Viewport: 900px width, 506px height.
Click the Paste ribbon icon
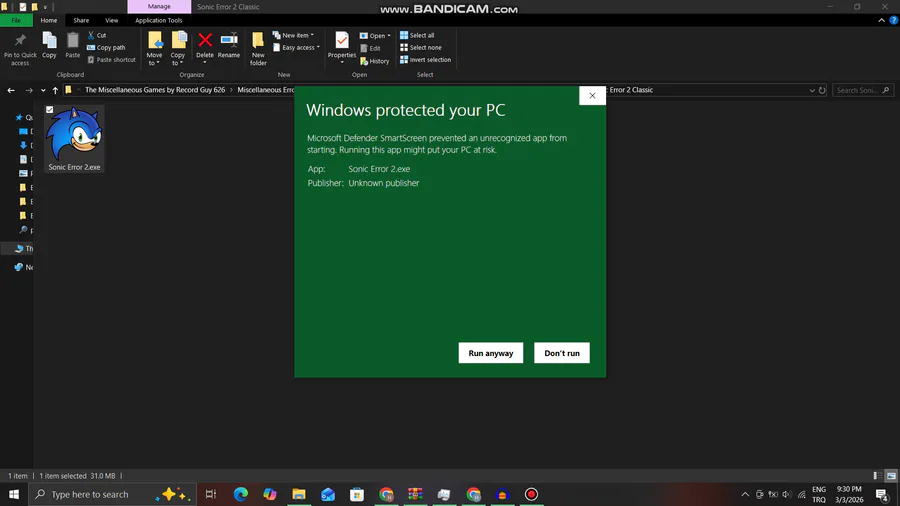tap(72, 46)
